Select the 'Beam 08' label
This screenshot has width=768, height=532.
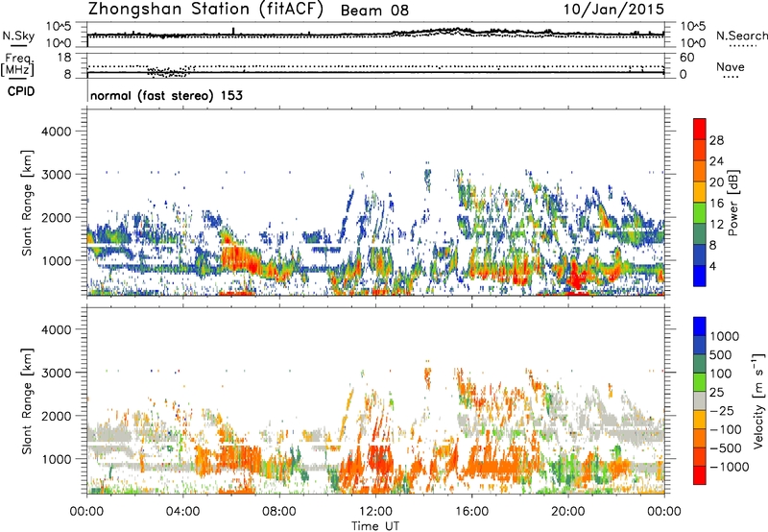tap(374, 11)
